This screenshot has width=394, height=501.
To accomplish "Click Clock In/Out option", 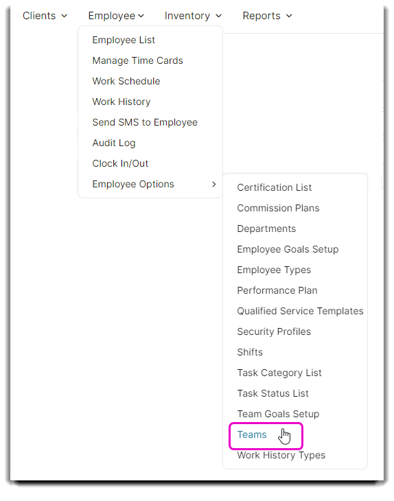I will 120,163.
